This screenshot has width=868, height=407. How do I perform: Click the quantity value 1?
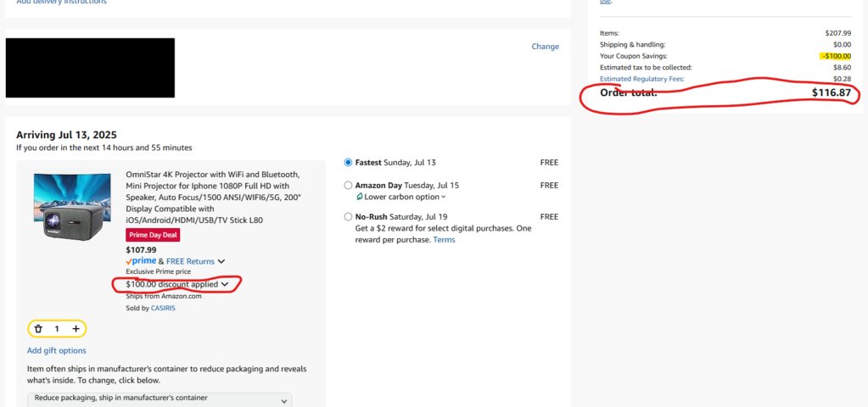point(57,329)
